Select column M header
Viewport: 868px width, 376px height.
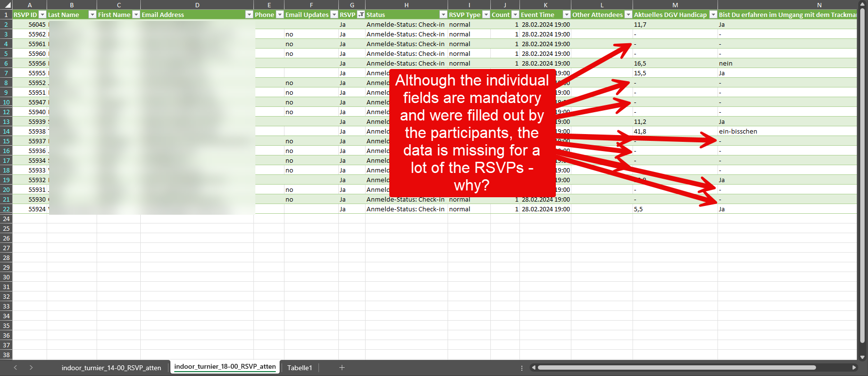click(675, 5)
